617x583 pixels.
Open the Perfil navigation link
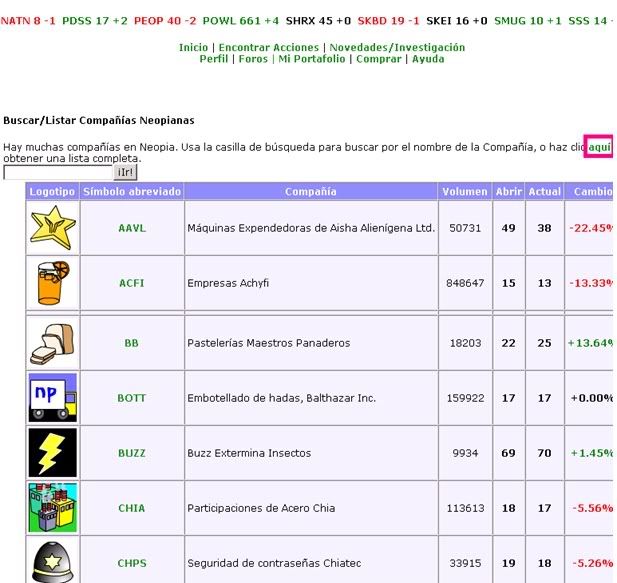[x=214, y=59]
